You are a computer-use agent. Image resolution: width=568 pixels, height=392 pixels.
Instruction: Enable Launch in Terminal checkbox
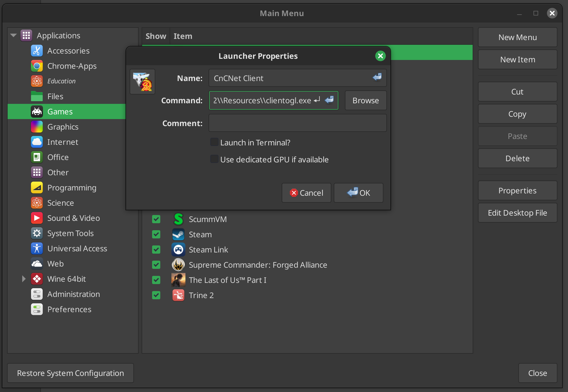pos(214,142)
